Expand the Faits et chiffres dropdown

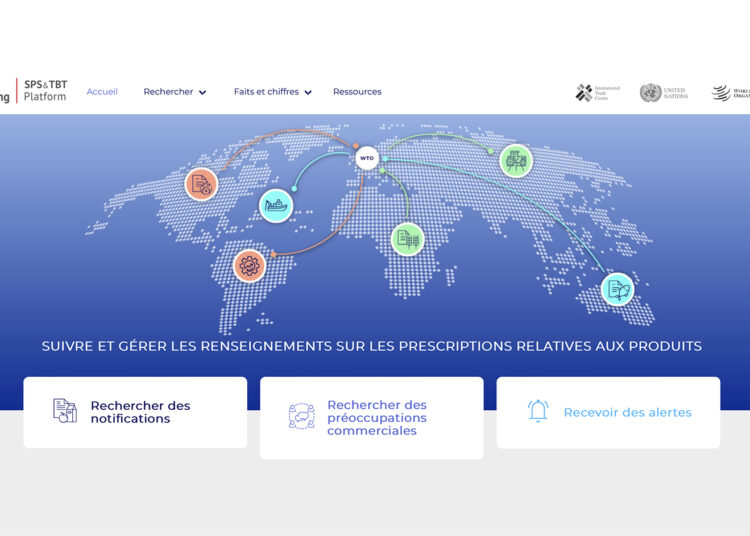(272, 92)
